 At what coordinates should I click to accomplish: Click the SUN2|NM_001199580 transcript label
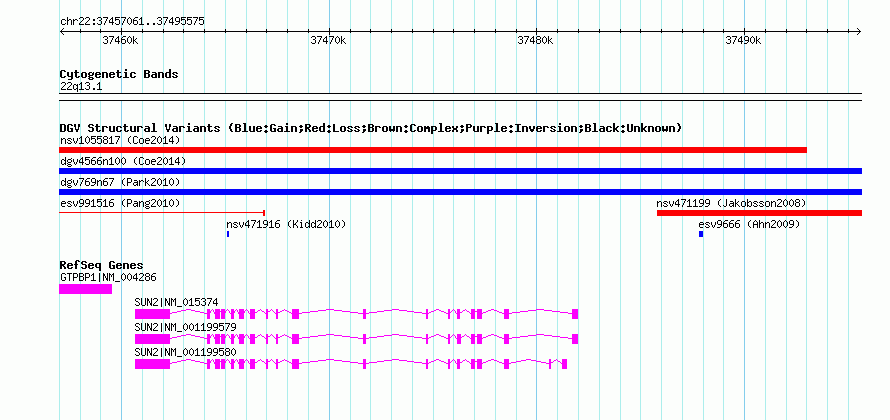[x=186, y=352]
